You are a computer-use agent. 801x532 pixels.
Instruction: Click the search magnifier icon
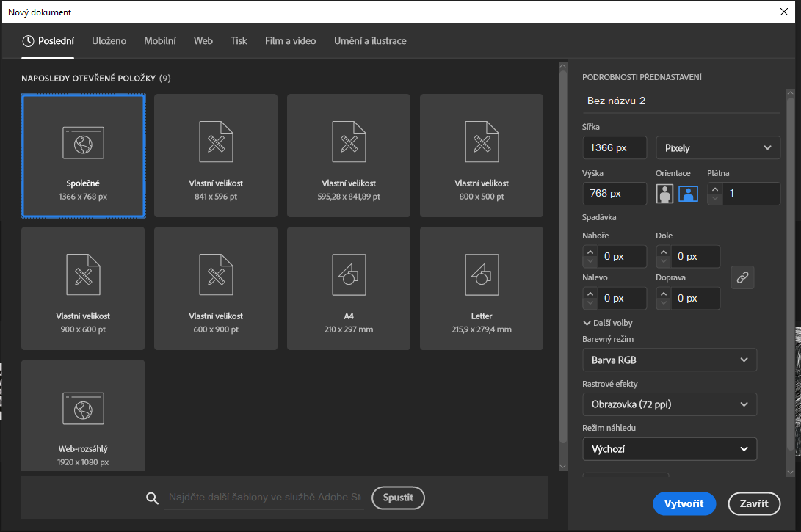click(153, 498)
